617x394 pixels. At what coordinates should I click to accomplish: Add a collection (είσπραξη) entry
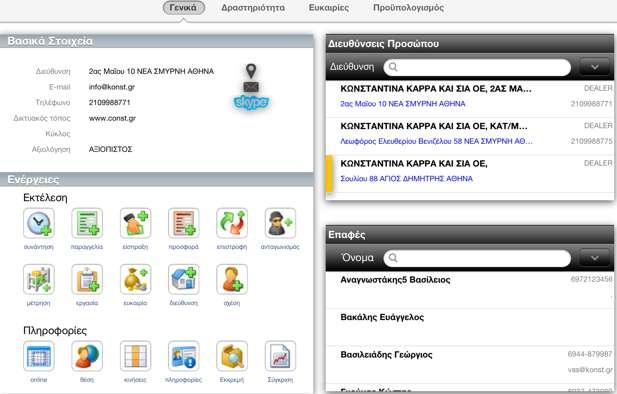[135, 223]
